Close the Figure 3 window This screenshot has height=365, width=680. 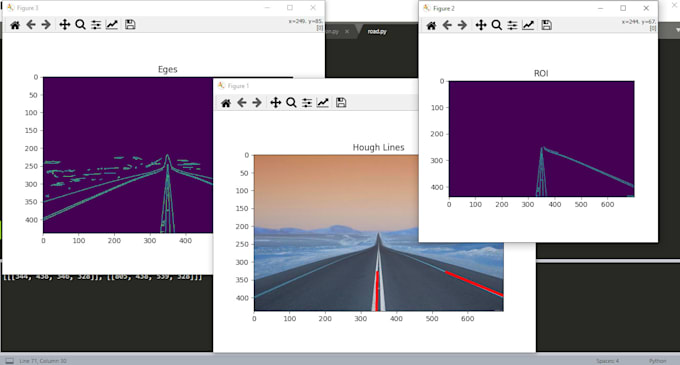coord(313,8)
